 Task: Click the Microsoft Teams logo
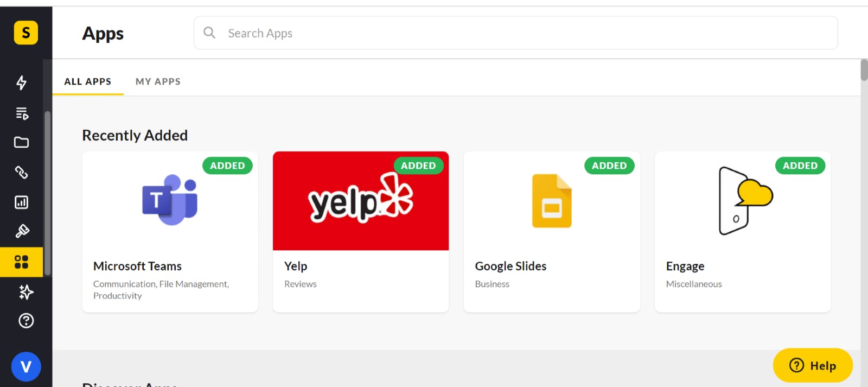[170, 200]
